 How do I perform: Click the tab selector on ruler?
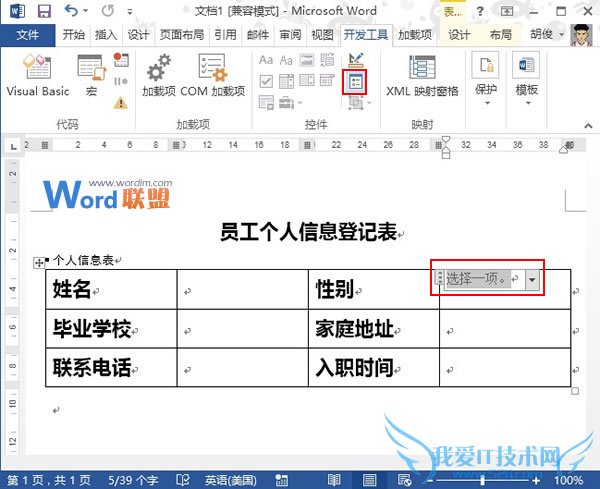pos(13,146)
